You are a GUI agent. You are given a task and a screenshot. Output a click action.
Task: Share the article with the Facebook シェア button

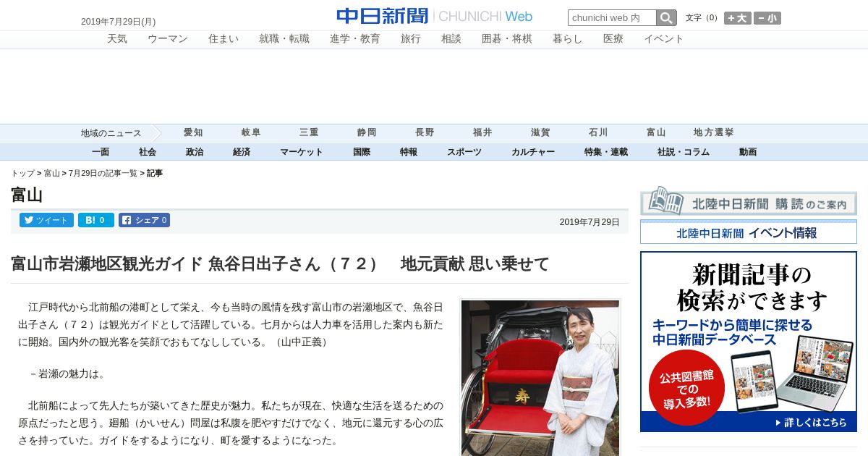[145, 220]
